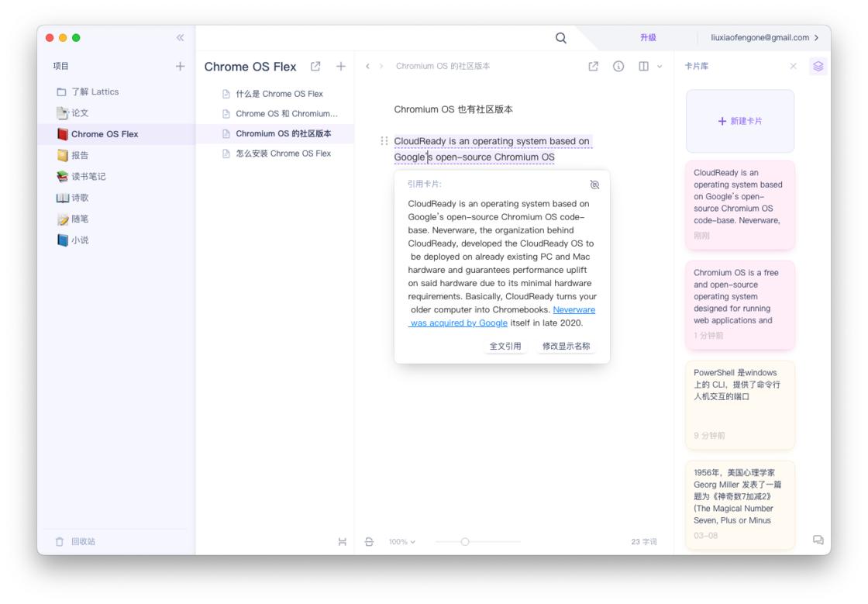This screenshot has height=604, width=868.
Task: Click the focus mode icon near zoom
Action: tap(369, 541)
